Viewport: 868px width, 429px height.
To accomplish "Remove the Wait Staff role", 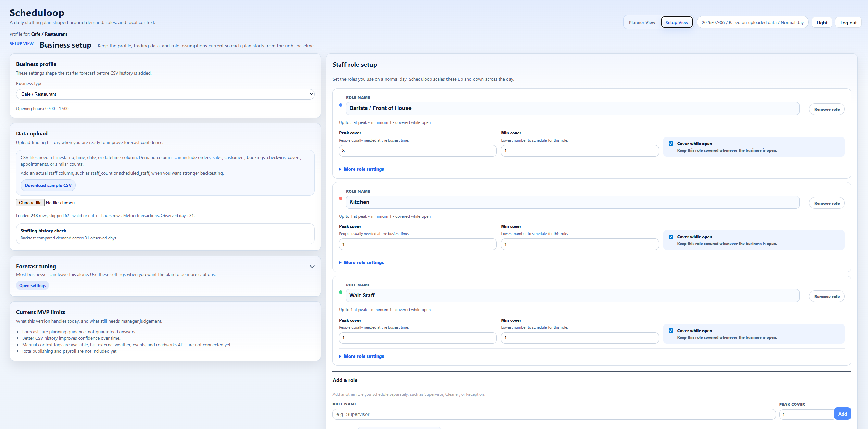I will pyautogui.click(x=827, y=297).
